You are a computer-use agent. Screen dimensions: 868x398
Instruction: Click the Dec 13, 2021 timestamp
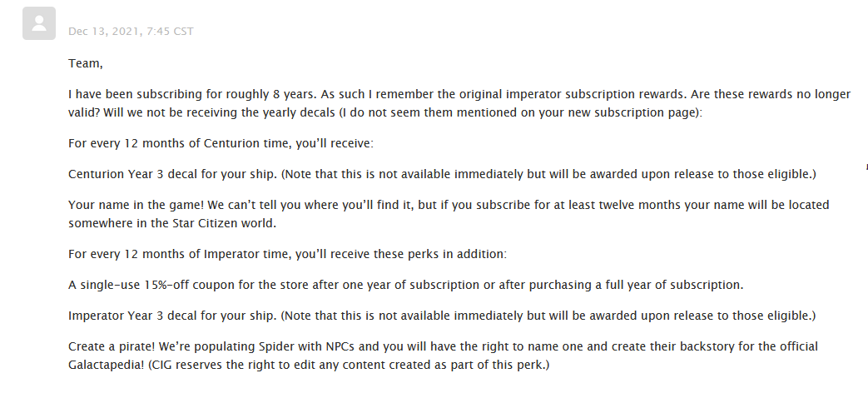coord(131,32)
